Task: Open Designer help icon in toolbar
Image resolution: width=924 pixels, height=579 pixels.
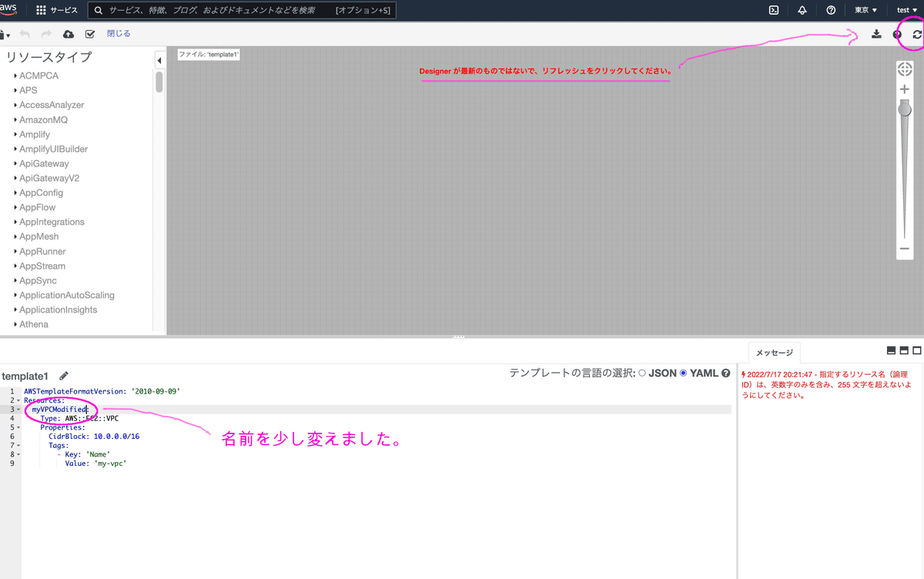Action: coord(897,34)
